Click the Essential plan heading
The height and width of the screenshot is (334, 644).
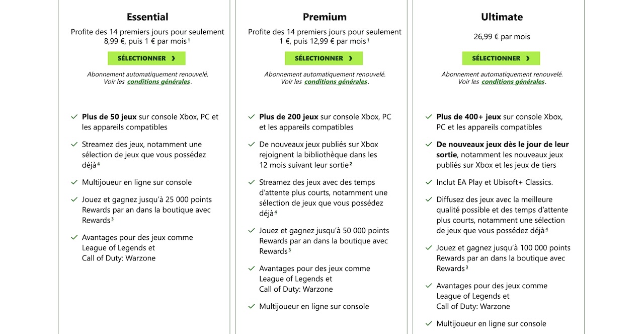coord(147,17)
